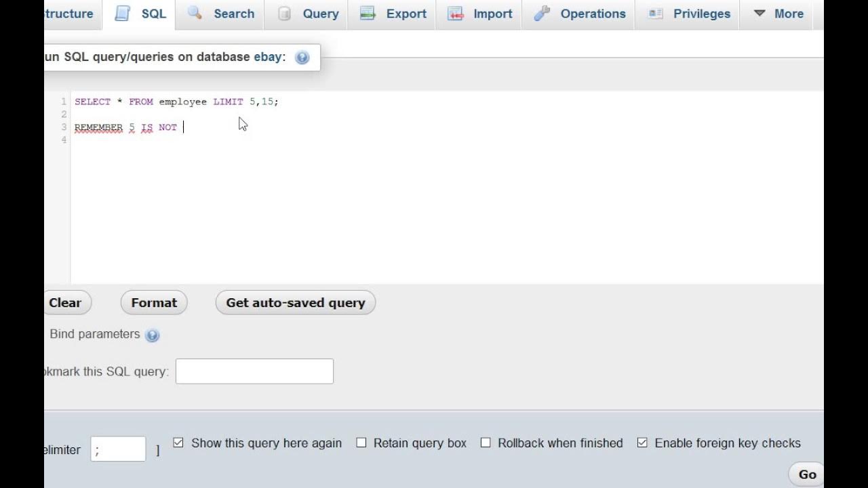Disable Enable foreign key checks
This screenshot has width=868, height=488.
tap(642, 443)
